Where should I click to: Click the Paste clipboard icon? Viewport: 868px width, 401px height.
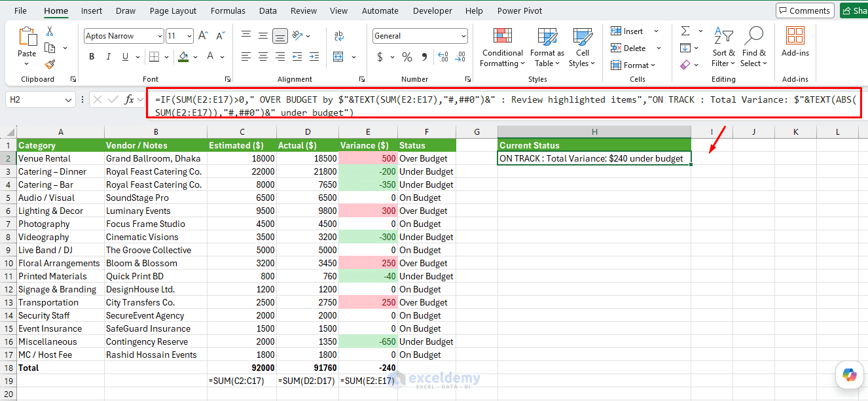coord(27,36)
